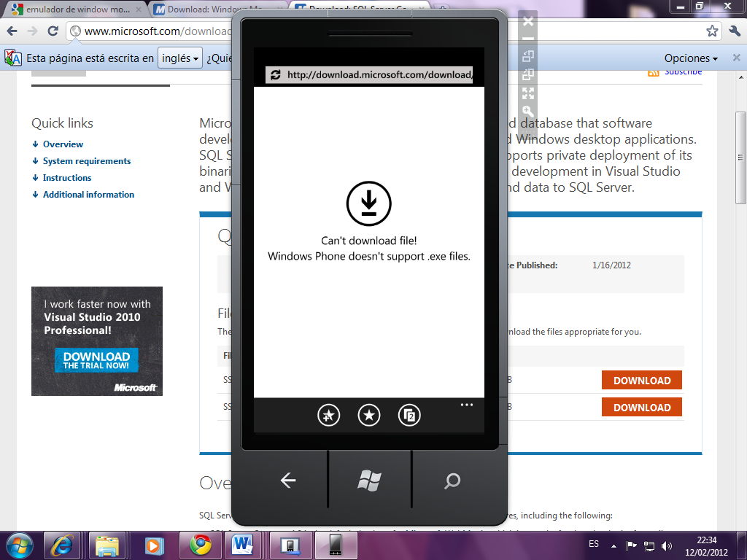Bookmark the page with Chrome's star icon
Screen dimensions: 747x560
click(x=712, y=31)
